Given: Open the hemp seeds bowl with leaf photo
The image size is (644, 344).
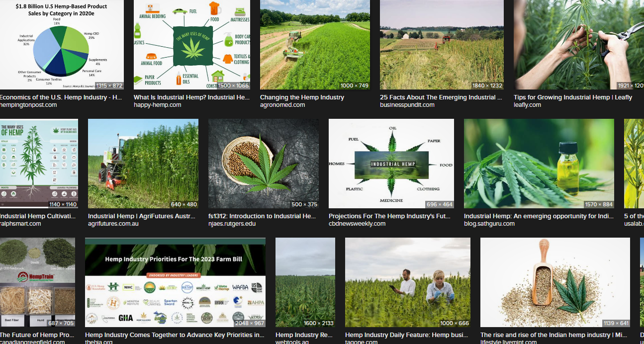Looking at the screenshot, I should point(264,164).
